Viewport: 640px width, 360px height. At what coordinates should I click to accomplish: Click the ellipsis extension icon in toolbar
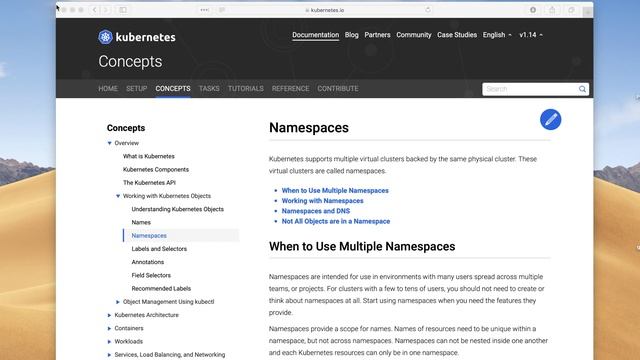[x=204, y=10]
